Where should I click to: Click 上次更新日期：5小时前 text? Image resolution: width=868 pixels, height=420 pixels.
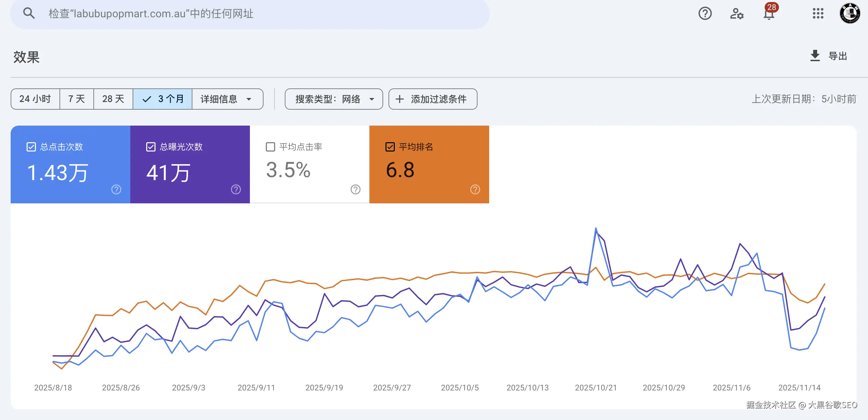point(804,99)
